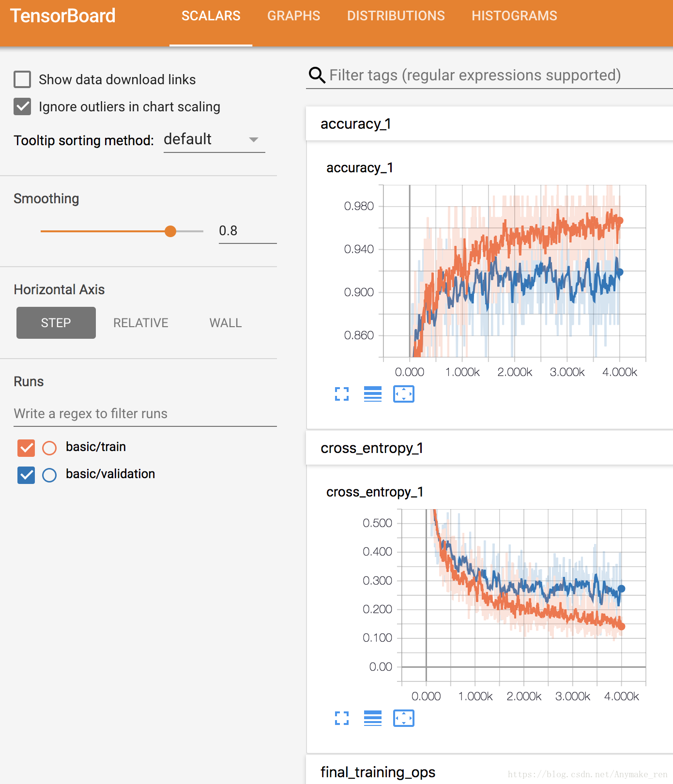Fit domain to data on cross_entropy_1 chart
Screen dimensions: 673x784
point(404,718)
